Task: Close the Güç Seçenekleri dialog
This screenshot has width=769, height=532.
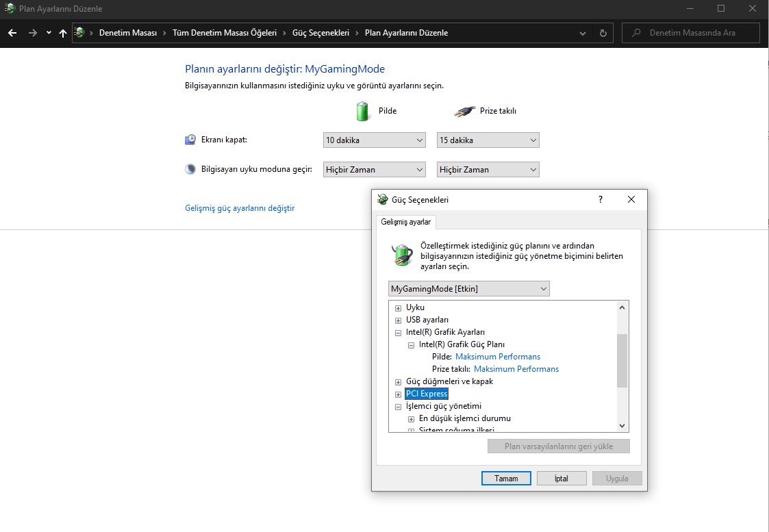Action: [x=631, y=199]
